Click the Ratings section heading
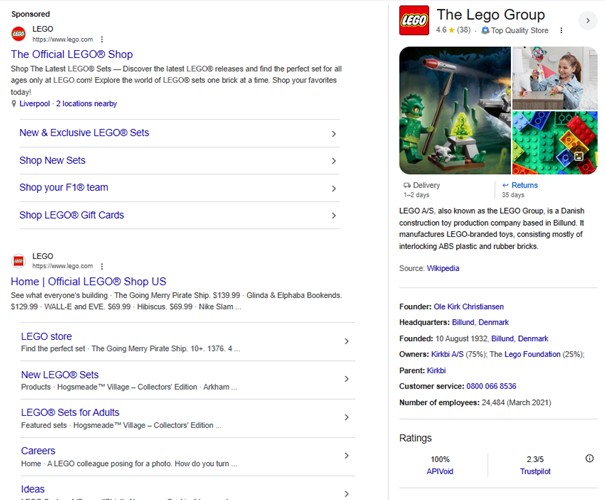 tap(415, 438)
